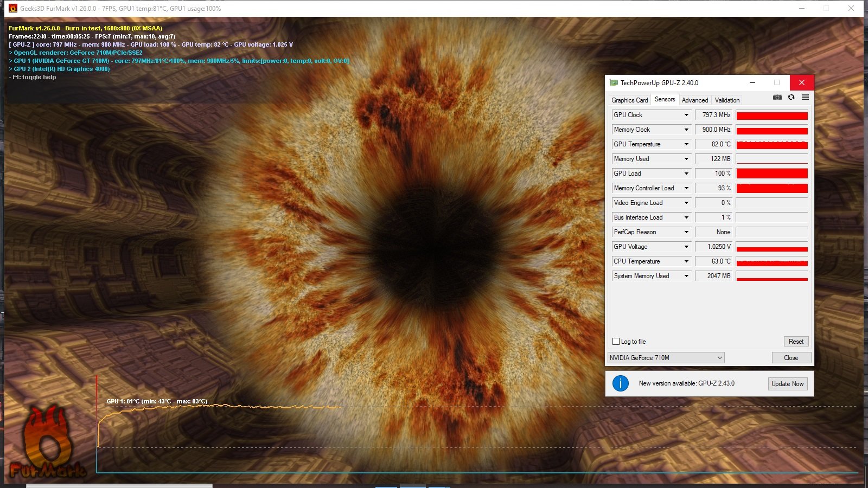868x488 pixels.
Task: Switch to the Graphics Card tab
Action: 629,100
